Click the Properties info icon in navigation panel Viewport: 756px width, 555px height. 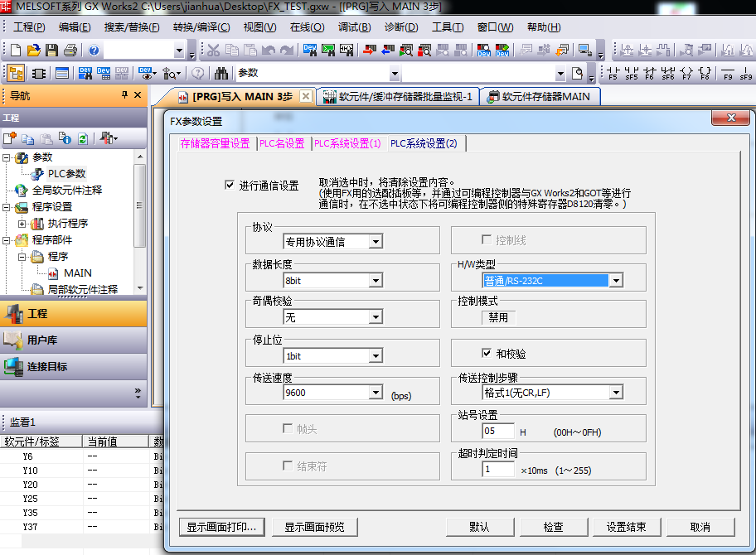coord(65,139)
